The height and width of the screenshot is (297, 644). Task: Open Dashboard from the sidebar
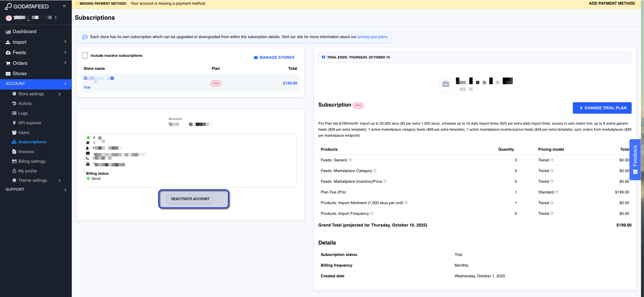(x=24, y=31)
